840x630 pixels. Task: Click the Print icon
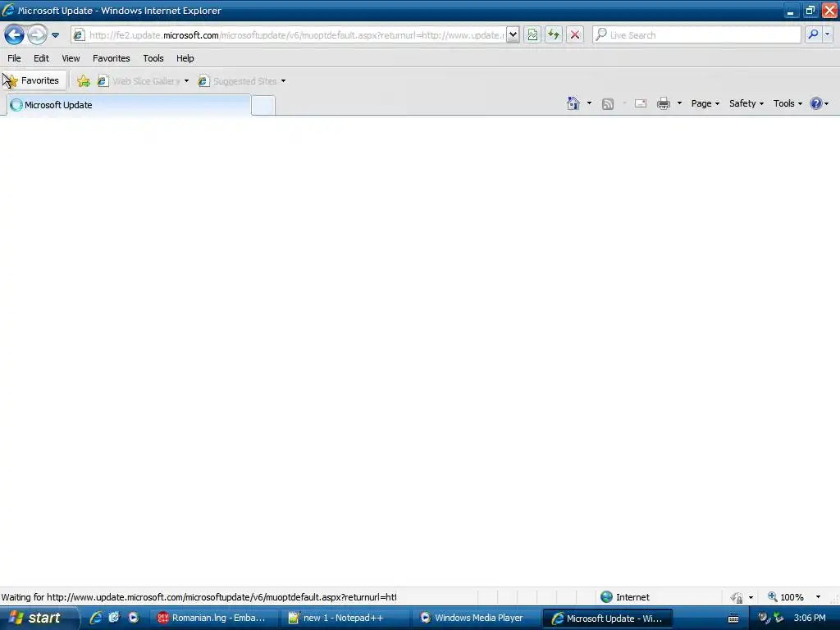tap(663, 103)
